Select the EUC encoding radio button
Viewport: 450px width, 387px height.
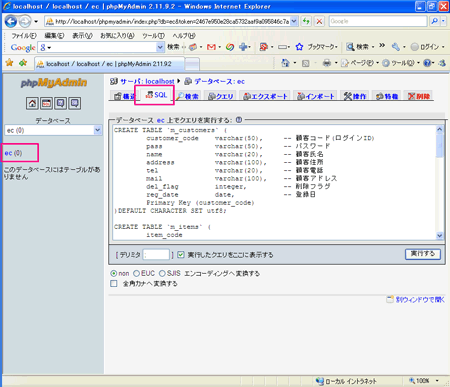point(136,273)
